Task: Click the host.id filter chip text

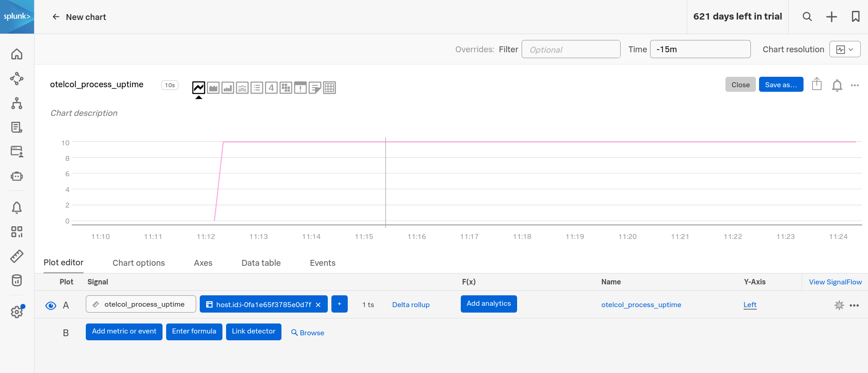Action: pos(264,305)
